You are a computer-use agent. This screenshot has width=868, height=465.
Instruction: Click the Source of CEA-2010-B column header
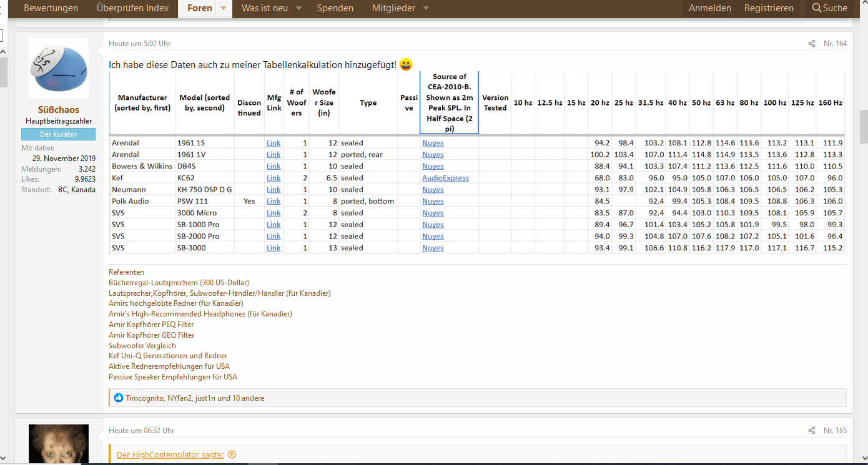point(449,103)
